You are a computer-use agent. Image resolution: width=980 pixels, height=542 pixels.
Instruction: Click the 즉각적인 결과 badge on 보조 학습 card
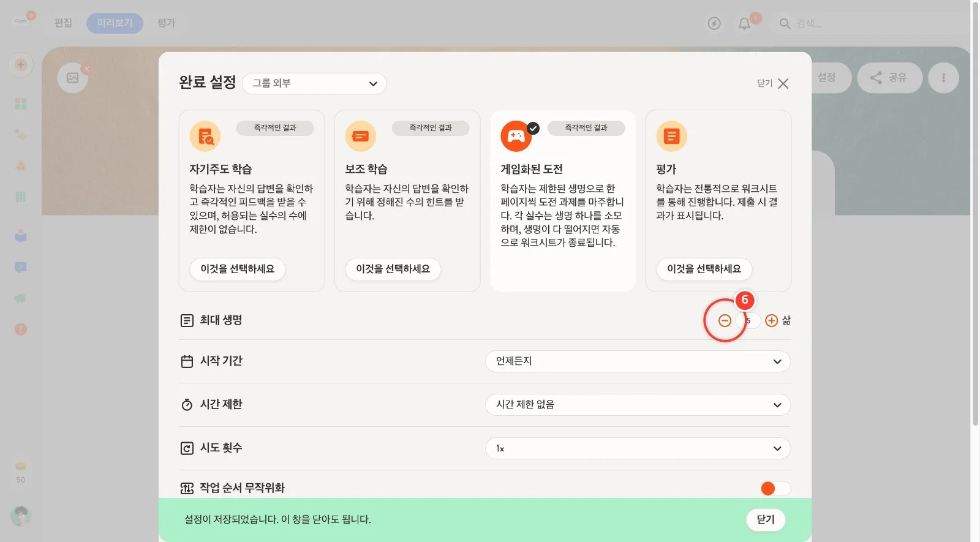pos(431,128)
